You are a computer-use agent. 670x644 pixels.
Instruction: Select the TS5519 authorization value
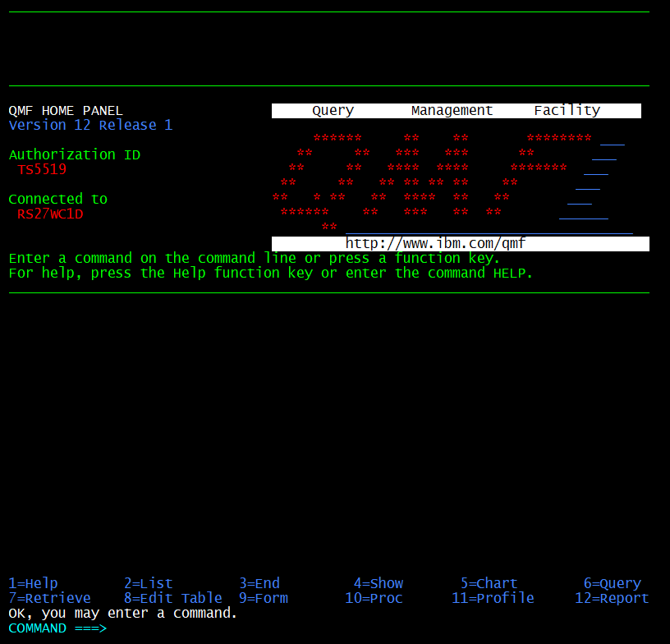coord(42,170)
